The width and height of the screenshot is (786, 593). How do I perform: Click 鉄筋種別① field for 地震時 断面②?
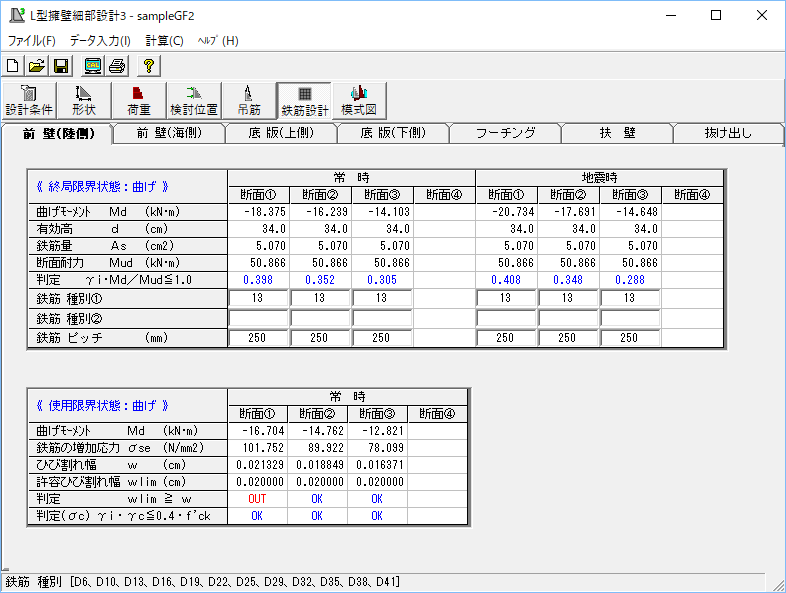click(568, 298)
